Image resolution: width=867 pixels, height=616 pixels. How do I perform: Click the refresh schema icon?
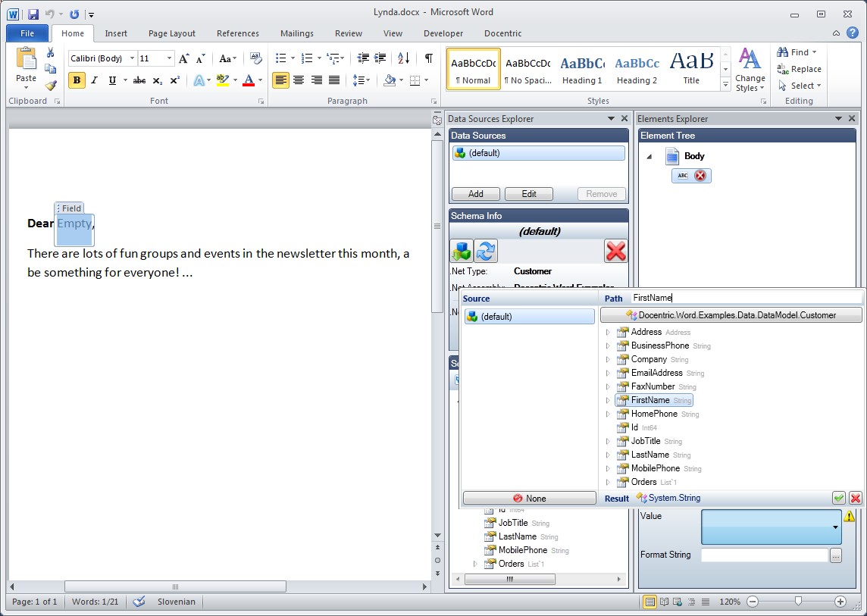(x=486, y=251)
